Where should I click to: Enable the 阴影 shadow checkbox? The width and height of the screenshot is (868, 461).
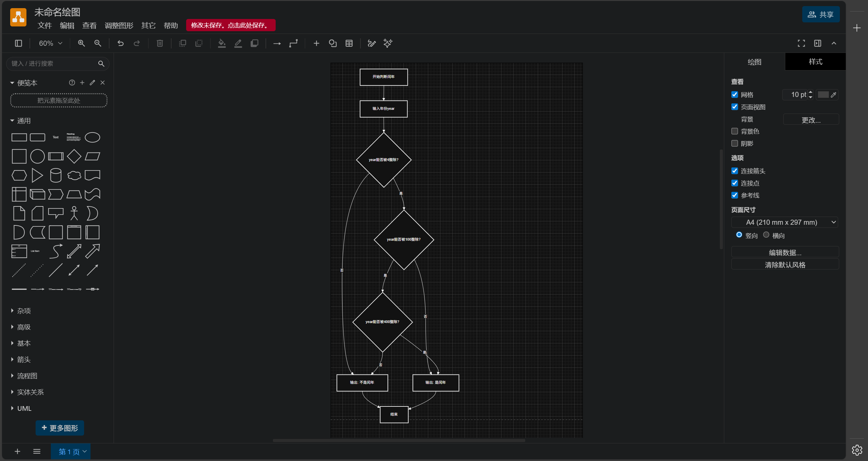tap(735, 143)
